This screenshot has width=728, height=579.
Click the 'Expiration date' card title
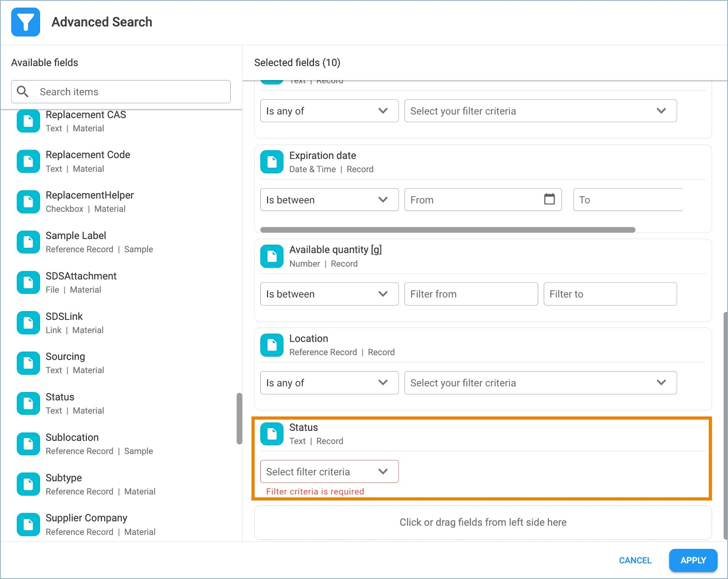coord(323,156)
